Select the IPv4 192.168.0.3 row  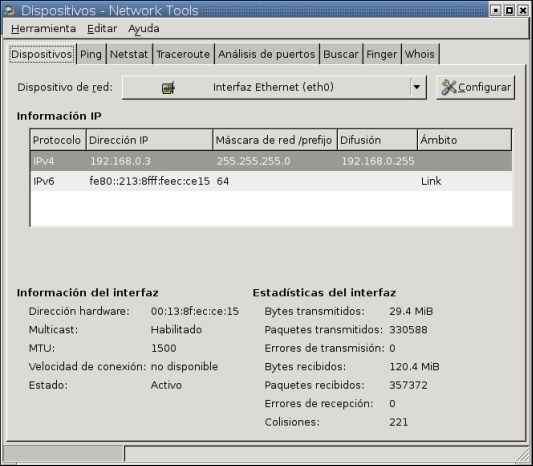[x=271, y=161]
